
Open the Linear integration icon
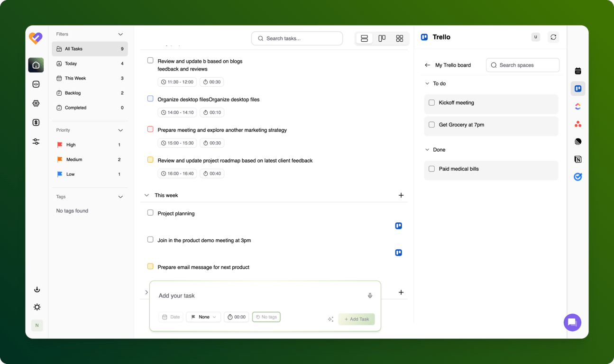[578, 142]
